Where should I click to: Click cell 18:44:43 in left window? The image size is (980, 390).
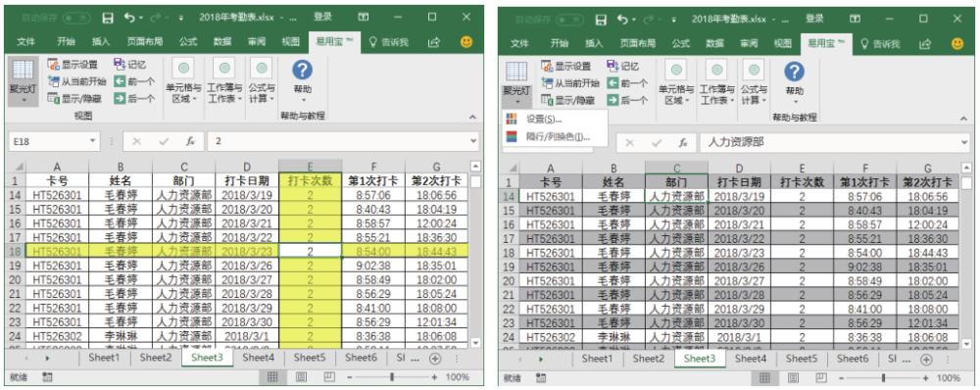tap(436, 251)
